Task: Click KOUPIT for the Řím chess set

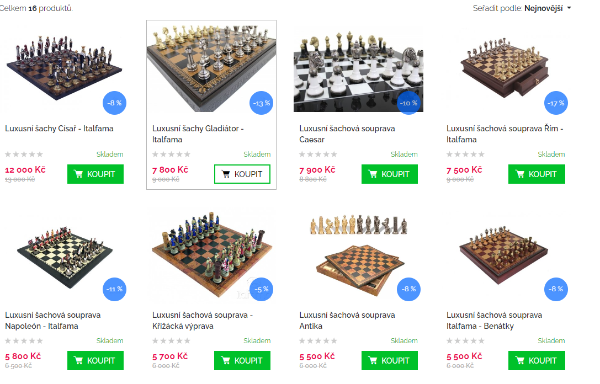Action: pos(536,174)
